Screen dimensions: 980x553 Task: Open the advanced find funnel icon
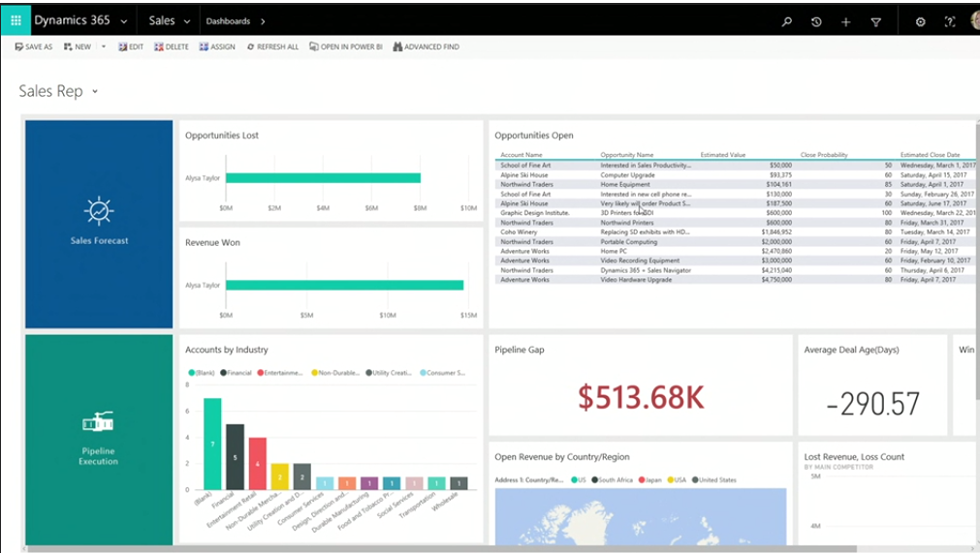[x=875, y=21]
